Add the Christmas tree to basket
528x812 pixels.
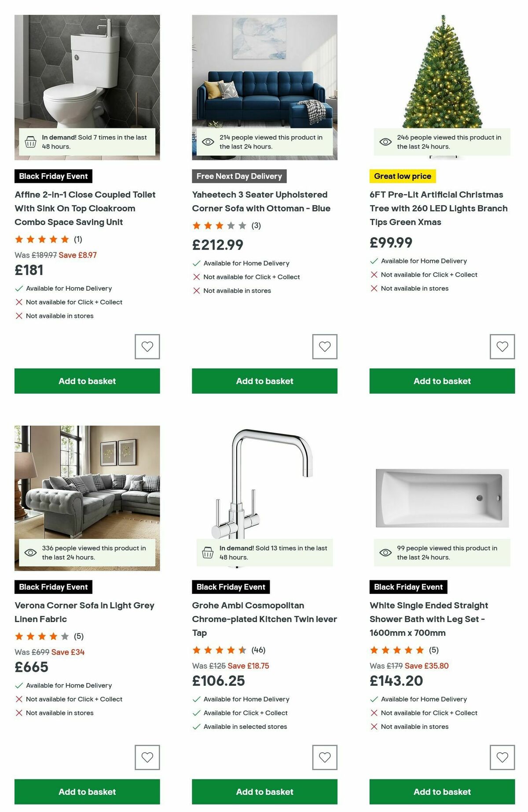click(x=441, y=381)
